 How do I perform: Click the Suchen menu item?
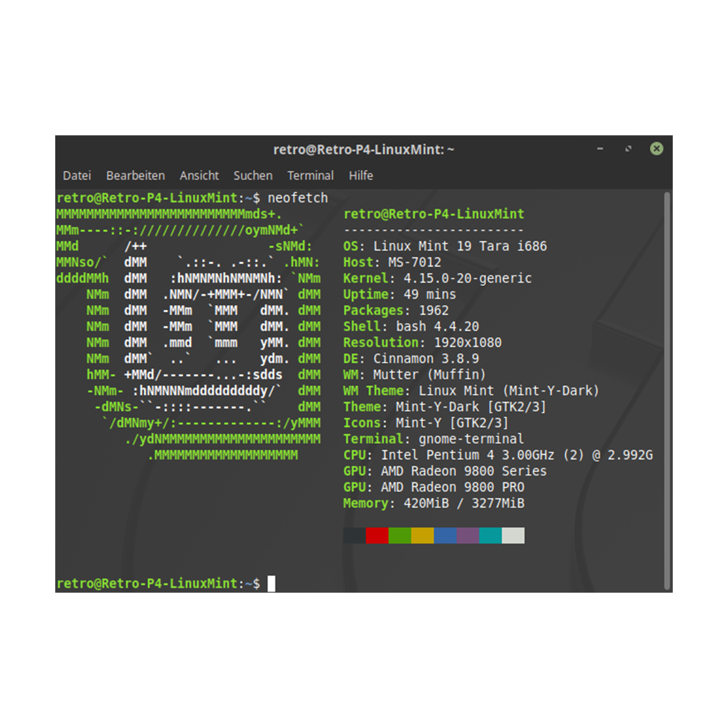pos(253,175)
